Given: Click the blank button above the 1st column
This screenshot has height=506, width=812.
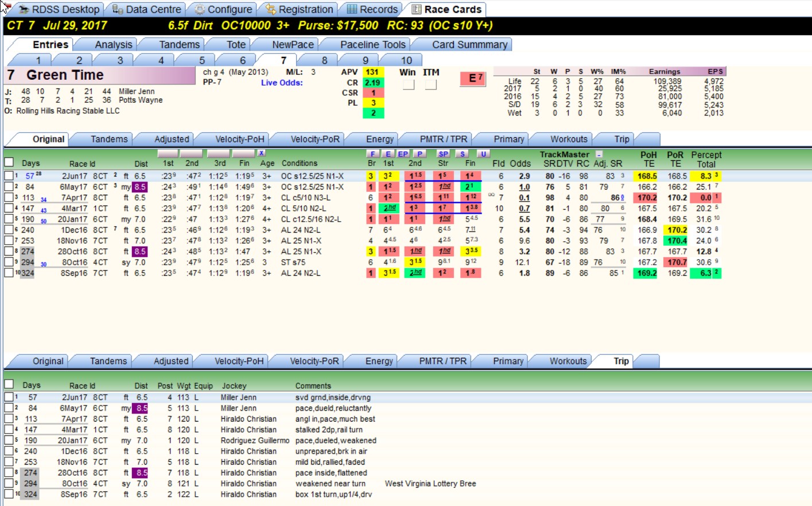Looking at the screenshot, I should click(168, 153).
